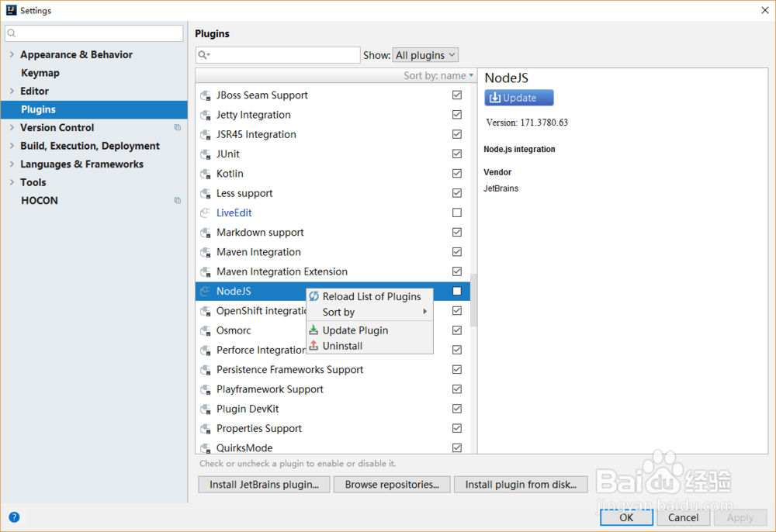This screenshot has width=776, height=532.
Task: Expand the Tools settings arrow
Action: tap(12, 182)
